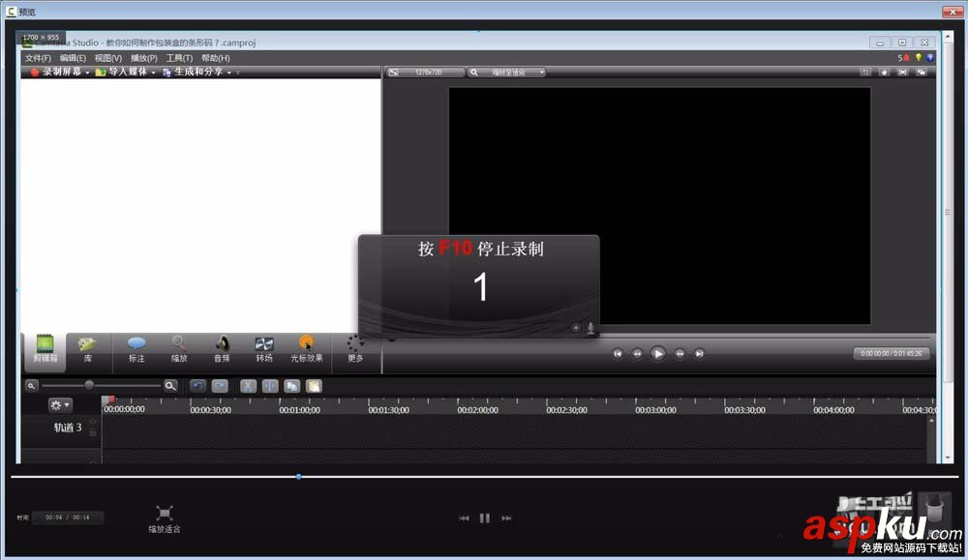Toggle the microphone icon on recording countdown
This screenshot has width=968, height=560.
point(590,328)
